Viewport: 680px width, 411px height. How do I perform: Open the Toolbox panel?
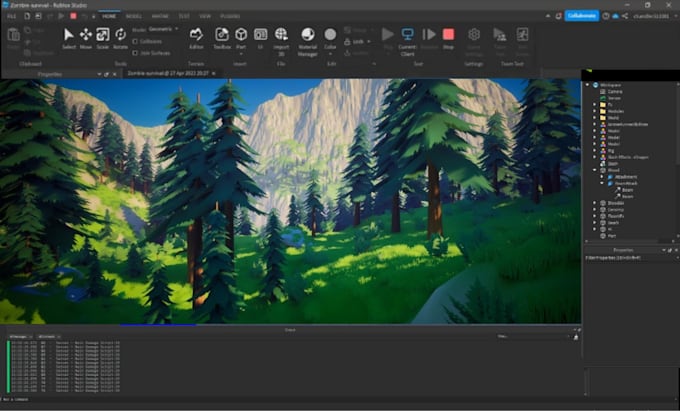coord(222,38)
